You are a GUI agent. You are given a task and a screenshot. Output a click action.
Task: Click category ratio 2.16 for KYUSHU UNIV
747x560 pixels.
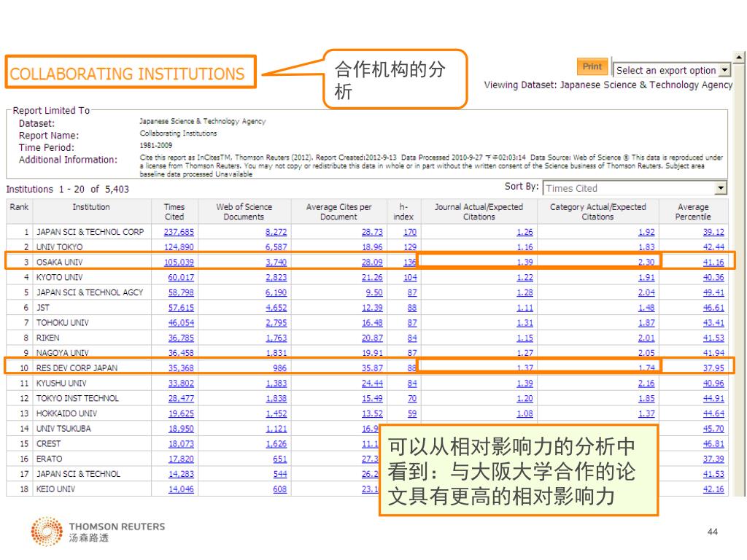pyautogui.click(x=646, y=384)
